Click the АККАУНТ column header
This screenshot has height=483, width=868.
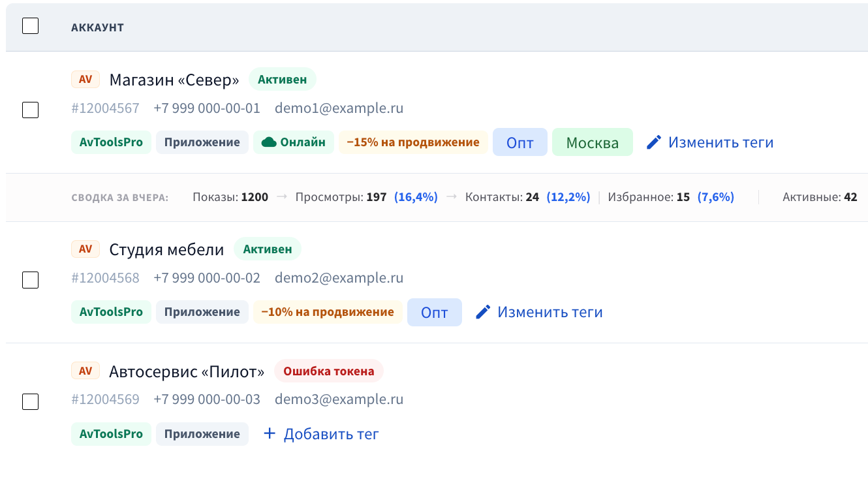pos(97,27)
